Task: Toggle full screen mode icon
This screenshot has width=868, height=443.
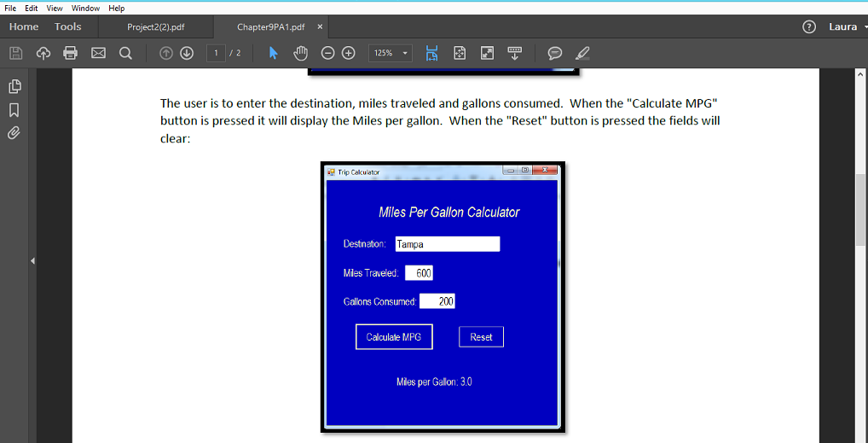Action: pos(487,53)
